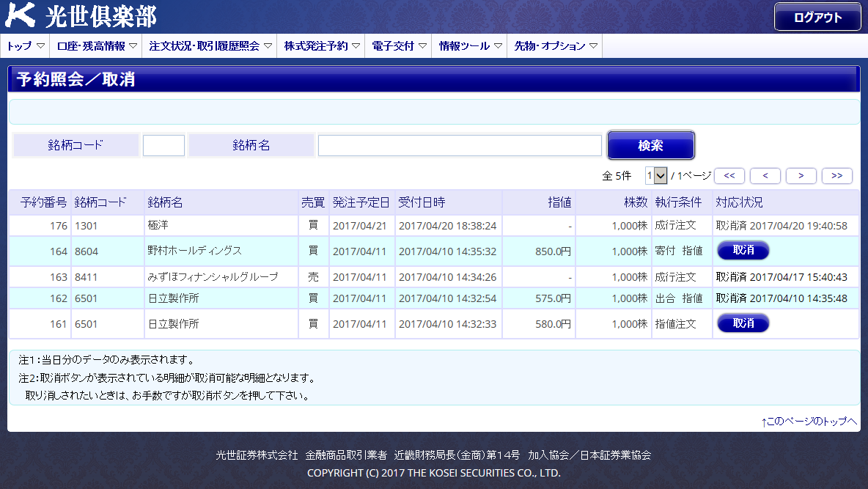
Task: Click 取消済 2017/04/20 19:40:58 status
Action: coord(781,225)
